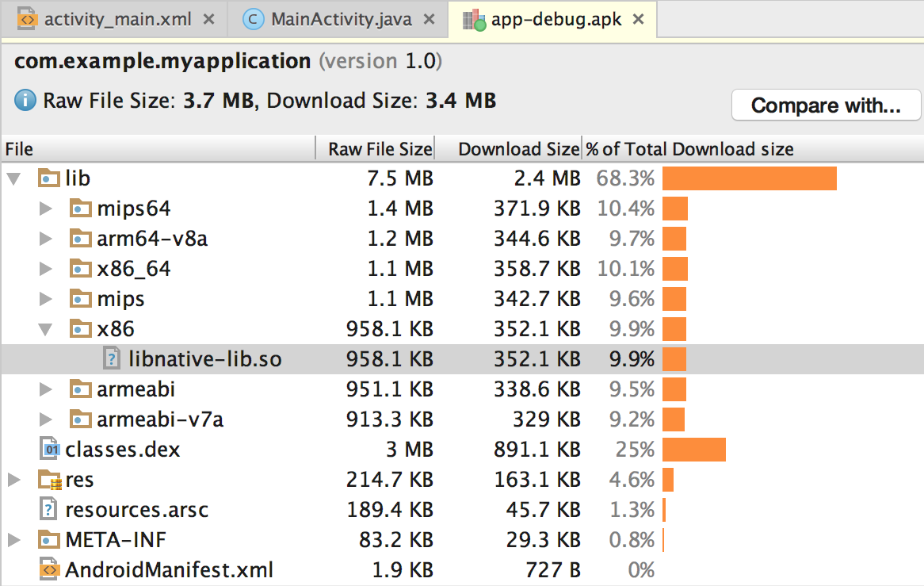Expand the arm64-v8a folder
Image resolution: width=924 pixels, height=586 pixels.
(46, 239)
